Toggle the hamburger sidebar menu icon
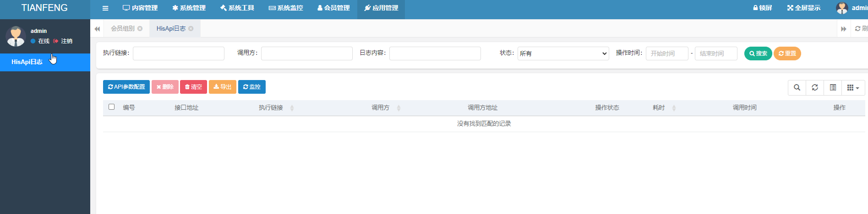This screenshot has width=868, height=214. (x=105, y=8)
